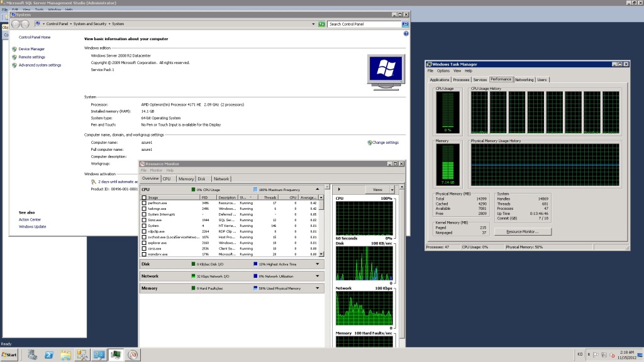Click the Control Panel search magnifier icon

[405, 25]
